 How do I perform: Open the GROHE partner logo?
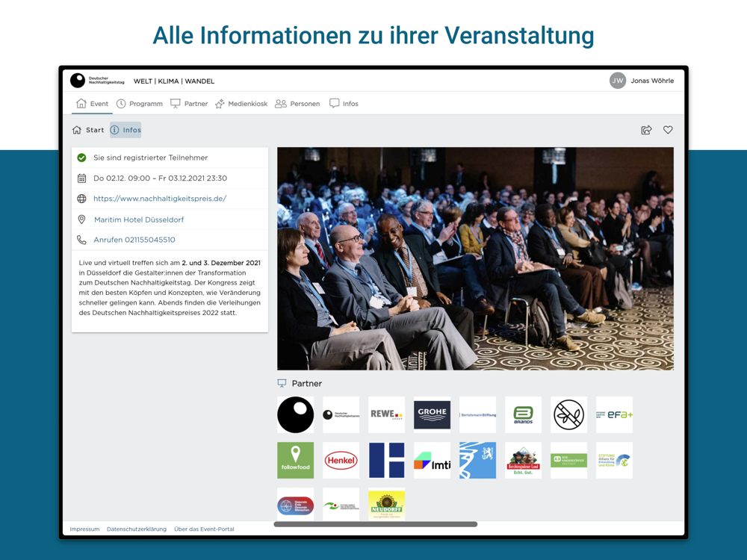(432, 414)
